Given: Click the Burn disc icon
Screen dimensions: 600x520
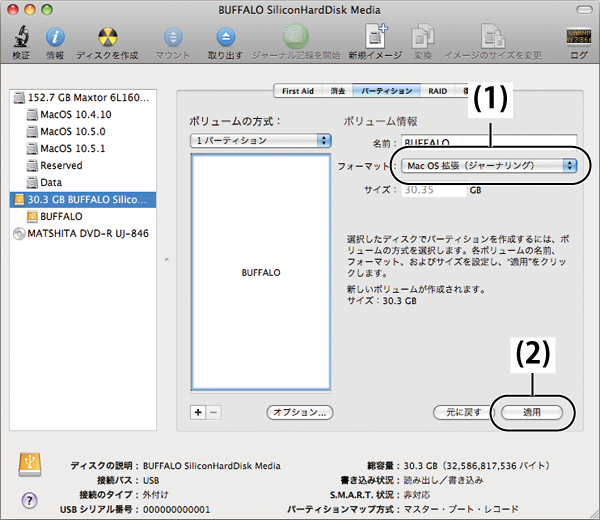Looking at the screenshot, I should (108, 37).
